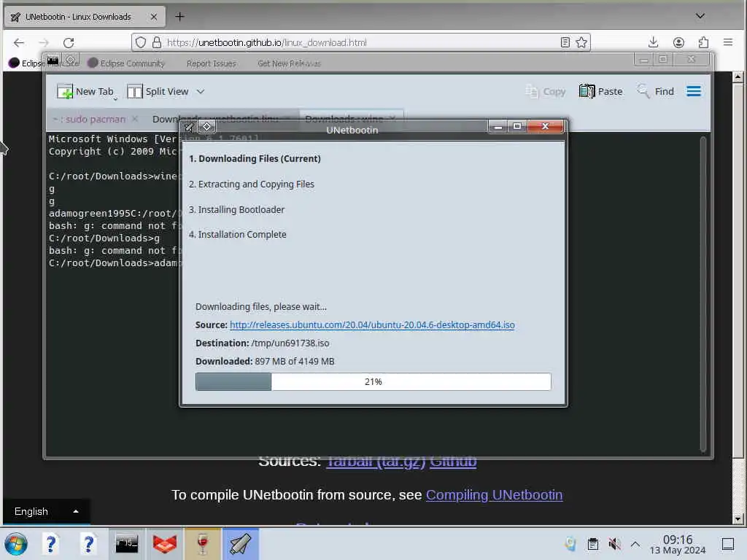This screenshot has width=747, height=560.
Task: Open the list all tabs chevron in Firefox
Action: click(x=700, y=16)
